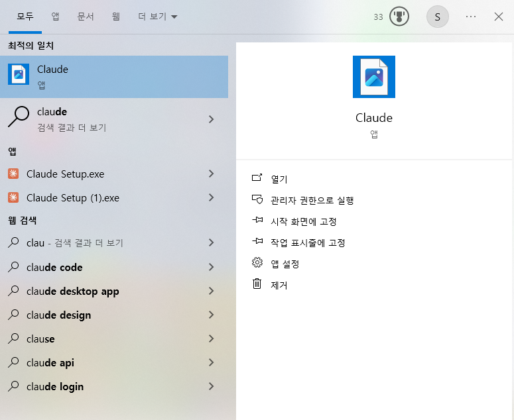Click search icon next to clau suggestion

(13, 242)
